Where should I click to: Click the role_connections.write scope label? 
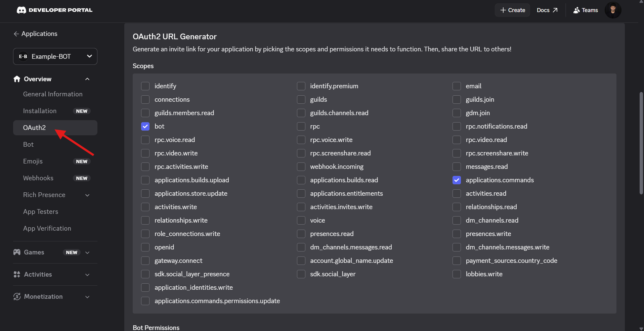[x=187, y=234]
